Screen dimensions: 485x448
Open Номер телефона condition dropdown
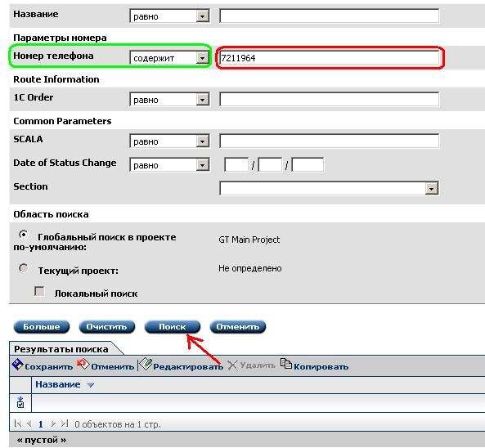[170, 58]
